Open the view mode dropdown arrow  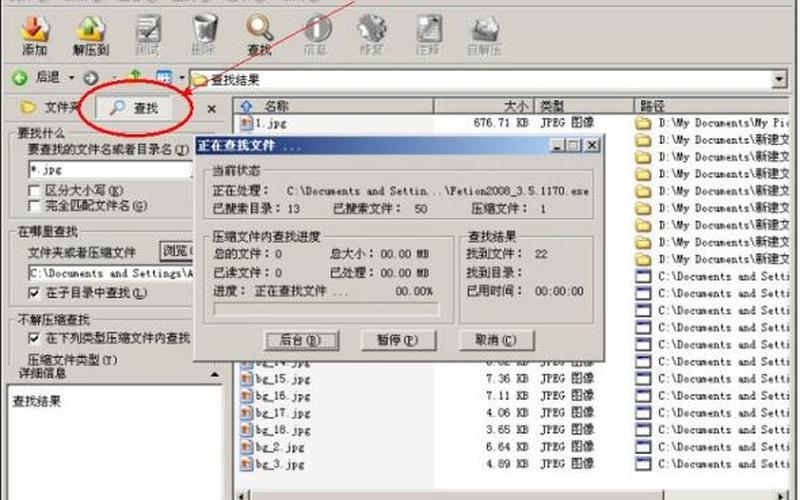click(x=181, y=78)
